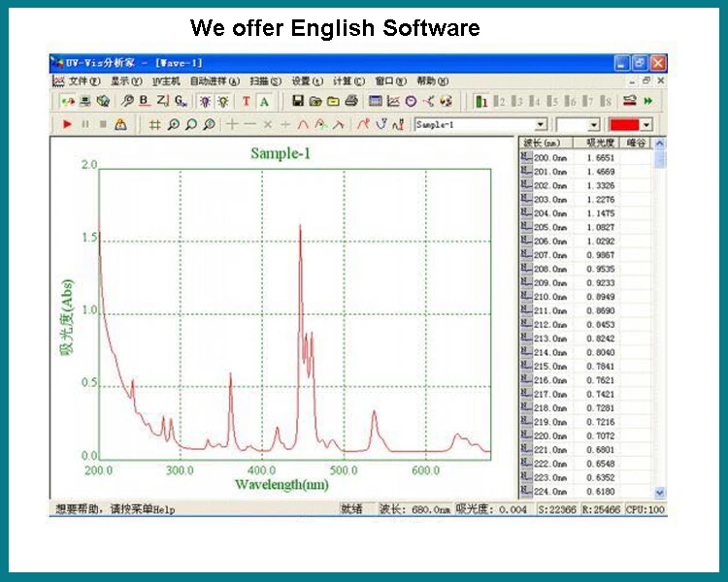Click the printer icon in toolbar
The image size is (728, 582).
click(351, 101)
